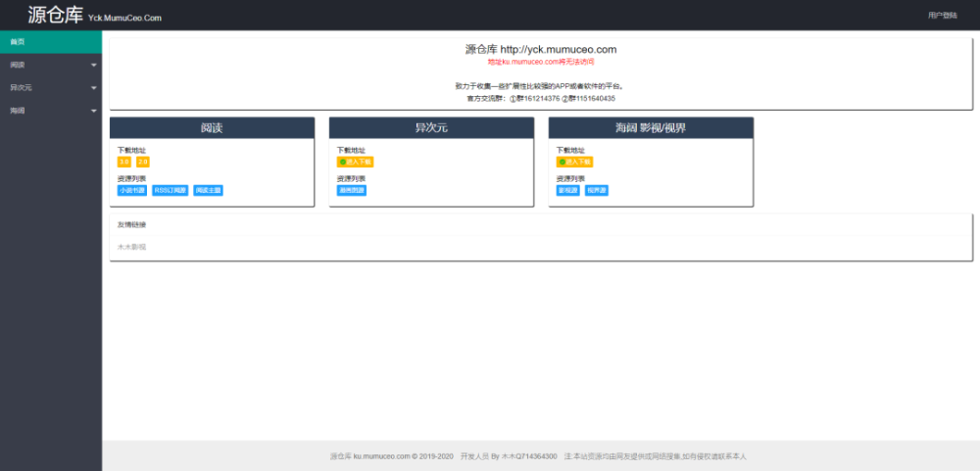Open the 小说书源 resource list

(132, 191)
